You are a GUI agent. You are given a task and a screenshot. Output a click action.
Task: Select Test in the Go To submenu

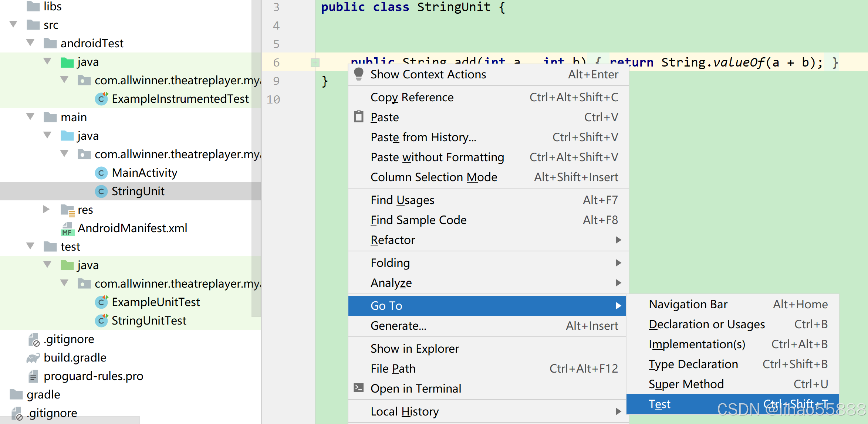coord(659,404)
